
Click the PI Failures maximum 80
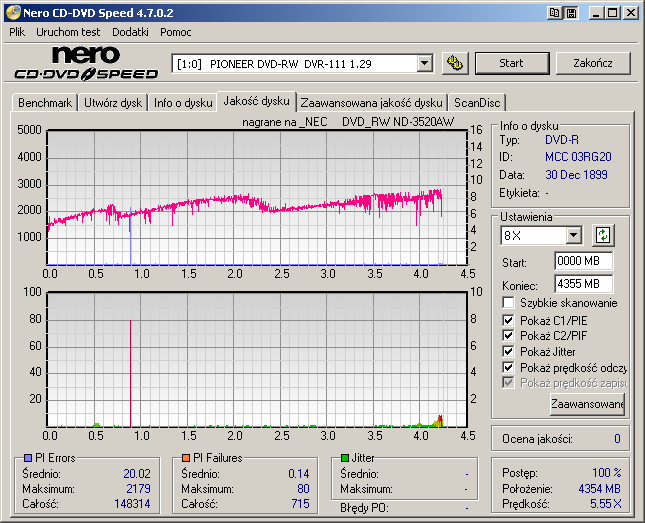click(x=303, y=489)
